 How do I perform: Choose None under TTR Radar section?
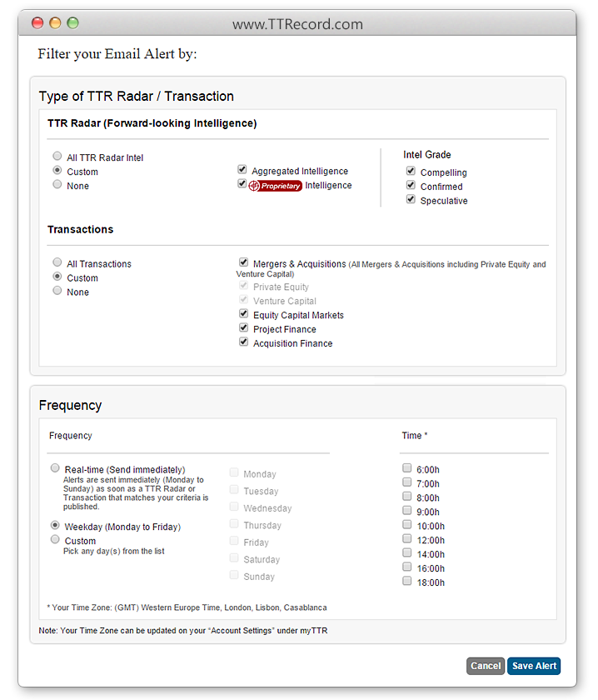click(x=57, y=184)
